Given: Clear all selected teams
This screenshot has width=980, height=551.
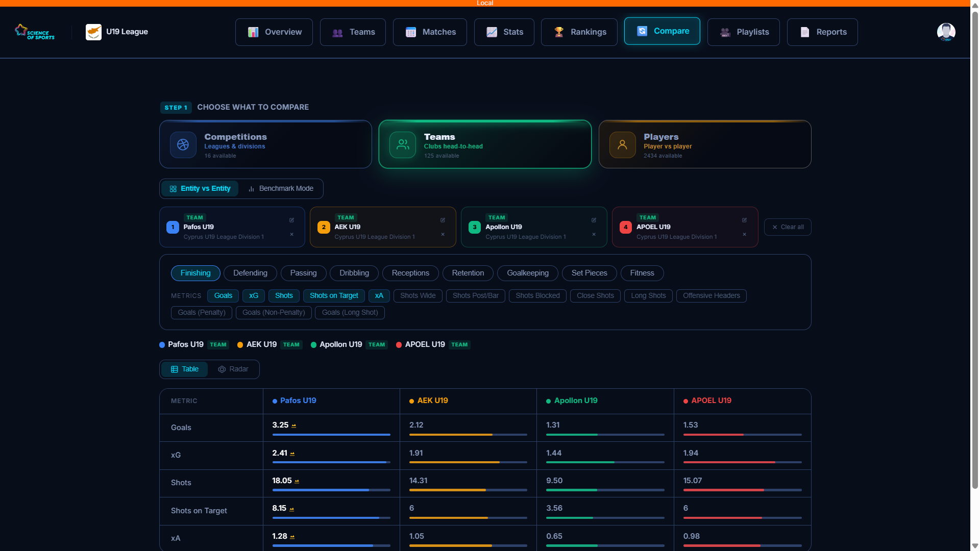Looking at the screenshot, I should tap(788, 227).
